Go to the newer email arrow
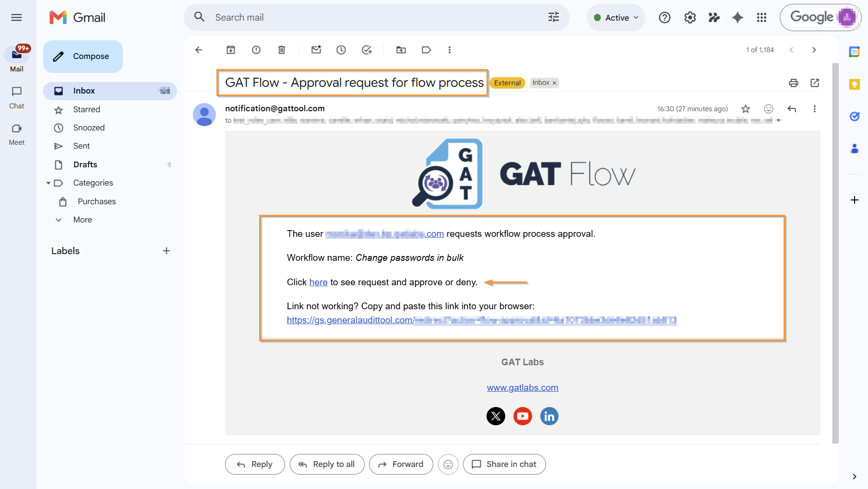 coord(791,50)
